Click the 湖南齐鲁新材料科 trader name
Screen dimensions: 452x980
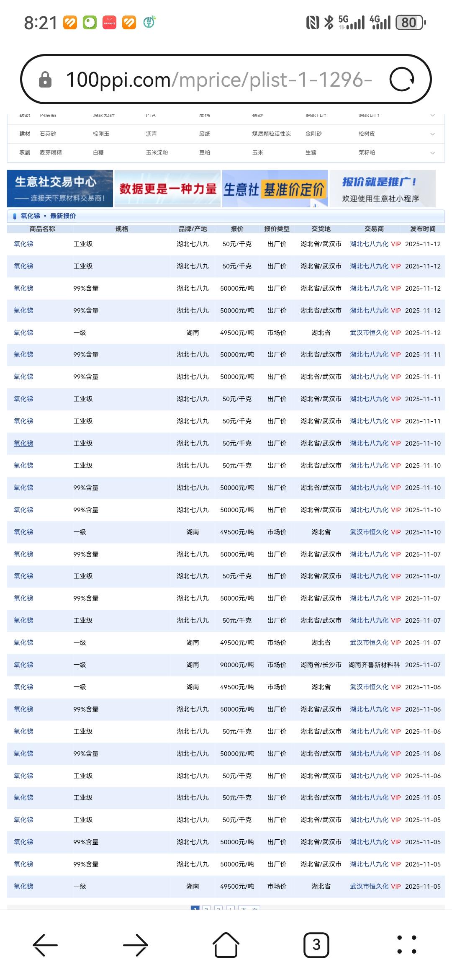click(x=374, y=665)
